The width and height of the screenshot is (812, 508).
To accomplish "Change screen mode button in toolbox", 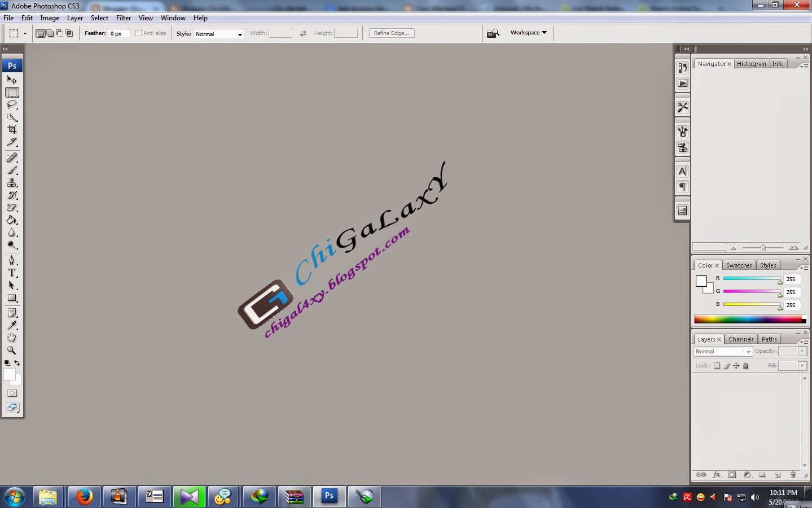I will (x=12, y=408).
